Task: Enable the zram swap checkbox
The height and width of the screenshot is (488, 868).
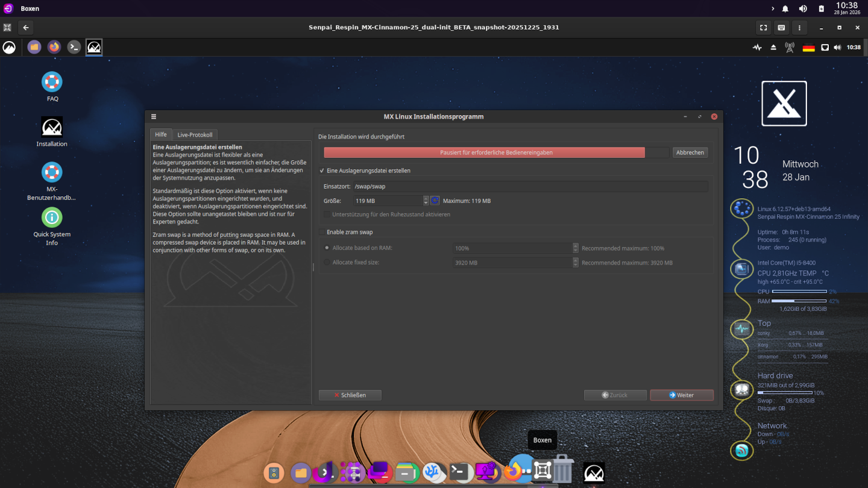Action: 322,233
